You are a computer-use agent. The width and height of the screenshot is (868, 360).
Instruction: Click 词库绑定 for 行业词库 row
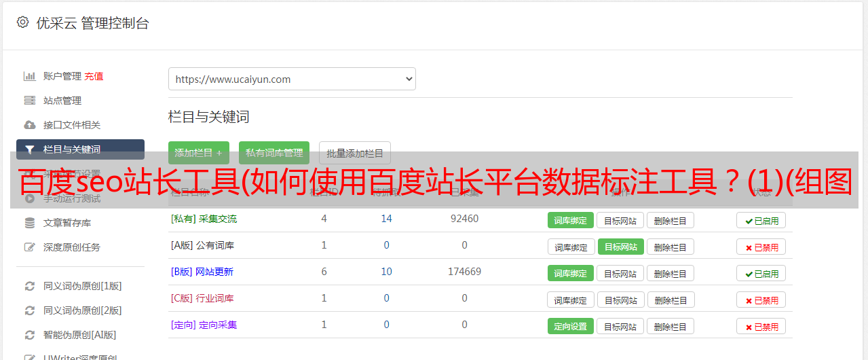tap(571, 300)
